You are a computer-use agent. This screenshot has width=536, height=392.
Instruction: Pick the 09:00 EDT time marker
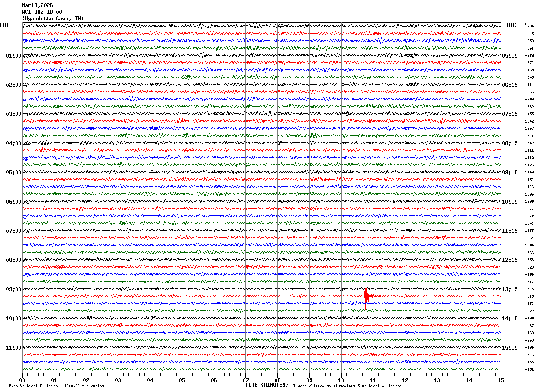13,289
